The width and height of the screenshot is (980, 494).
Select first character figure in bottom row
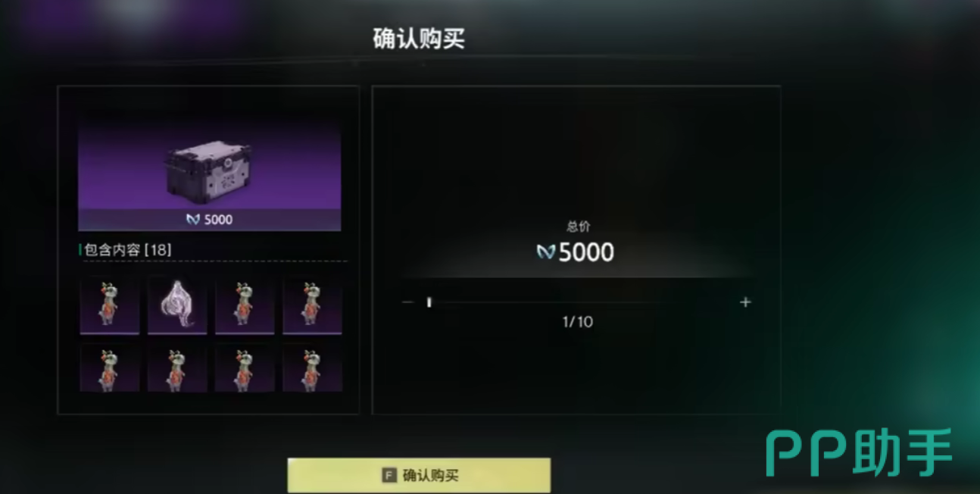click(110, 368)
